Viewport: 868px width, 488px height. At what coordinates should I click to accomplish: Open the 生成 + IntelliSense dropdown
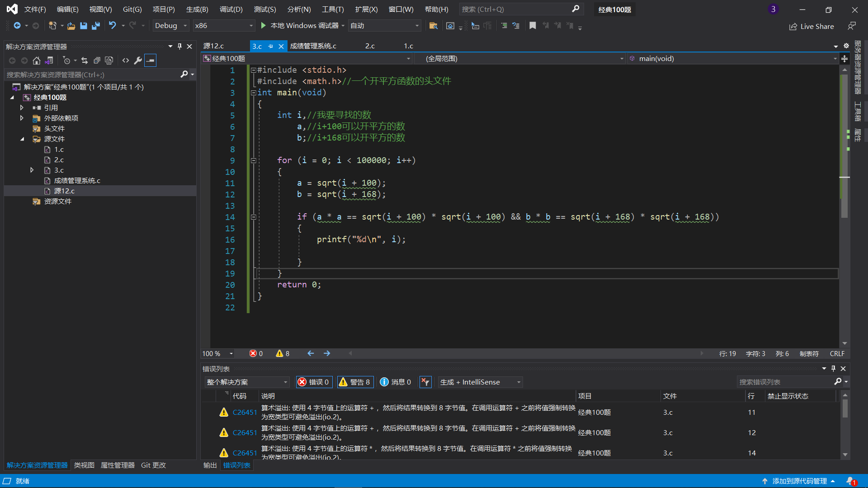(x=480, y=382)
